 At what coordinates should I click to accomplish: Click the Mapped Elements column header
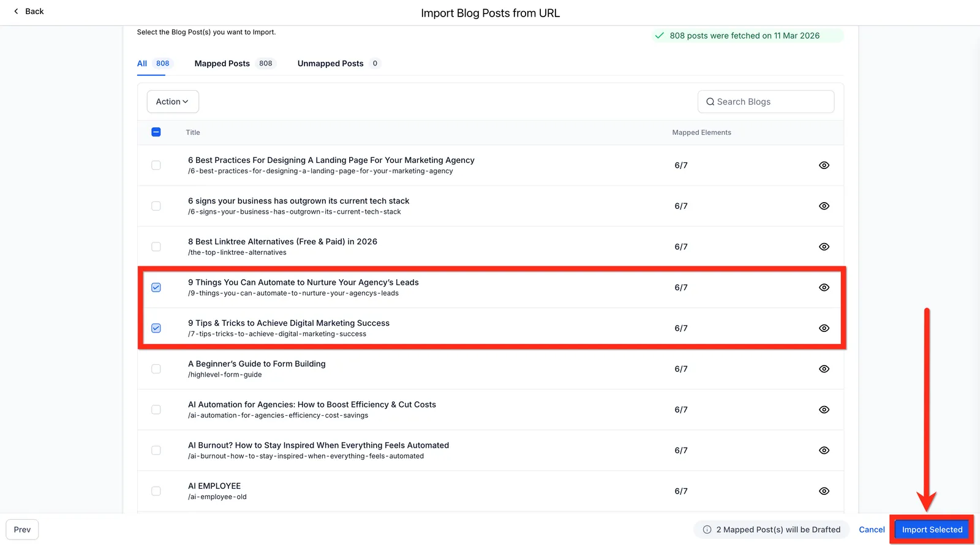701,132
